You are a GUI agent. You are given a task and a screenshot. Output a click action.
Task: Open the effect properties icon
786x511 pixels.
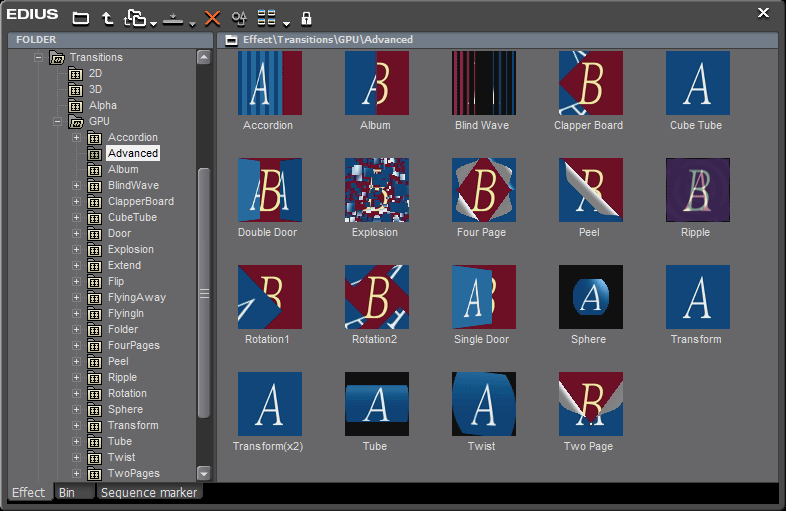(x=239, y=18)
